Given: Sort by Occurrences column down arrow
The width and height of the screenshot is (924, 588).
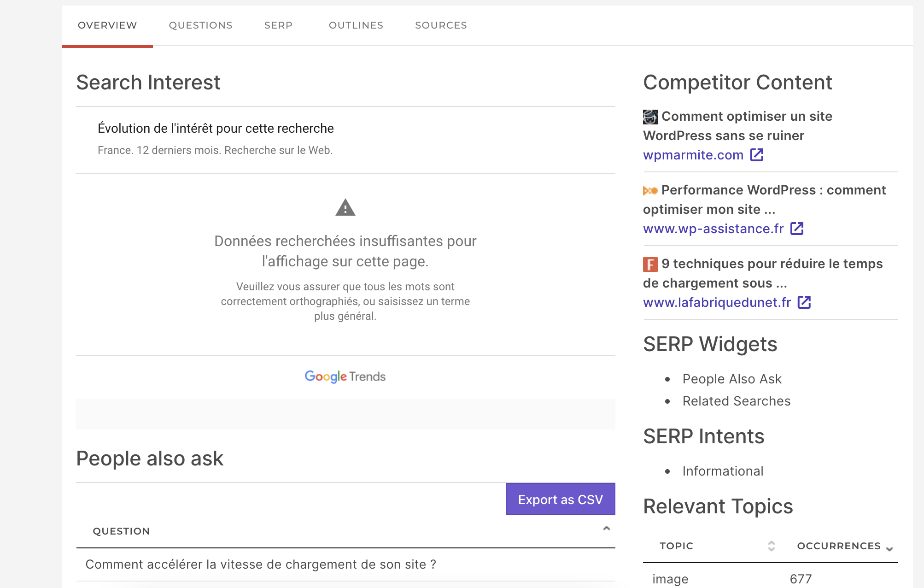Looking at the screenshot, I should (x=889, y=548).
